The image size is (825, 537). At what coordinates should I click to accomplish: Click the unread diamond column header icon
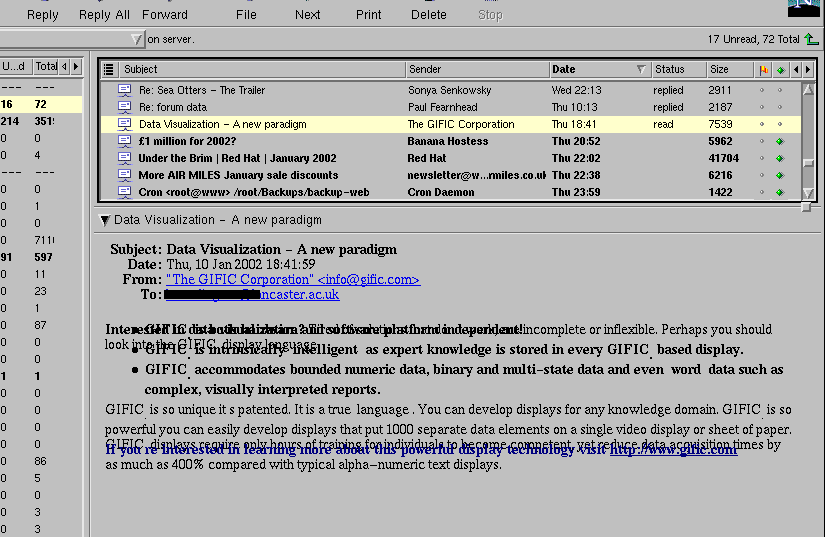(780, 69)
